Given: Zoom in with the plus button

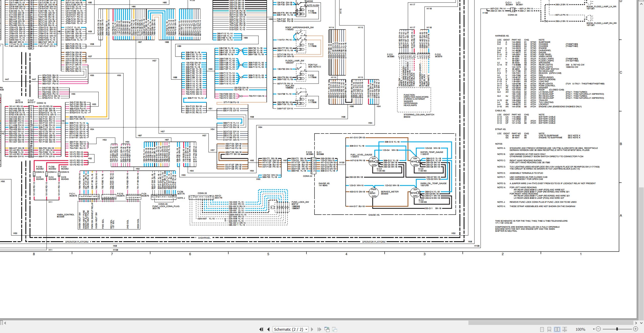Looking at the screenshot, I should click(635, 329).
